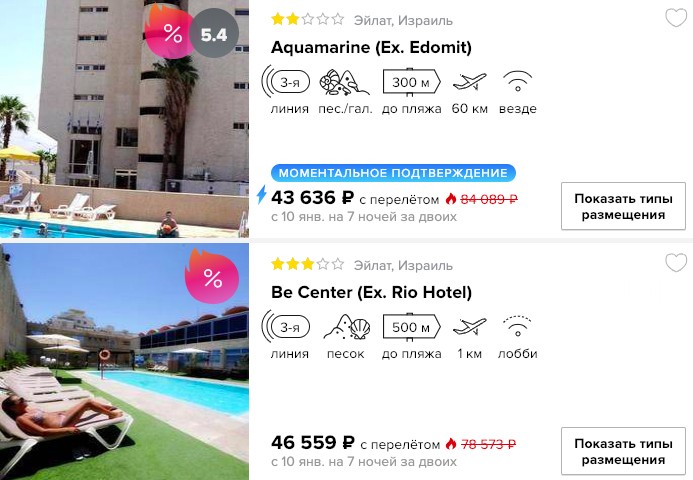The width and height of the screenshot is (693, 480).
Task: Click Be Center 500 m to beach sign
Action: click(x=411, y=328)
